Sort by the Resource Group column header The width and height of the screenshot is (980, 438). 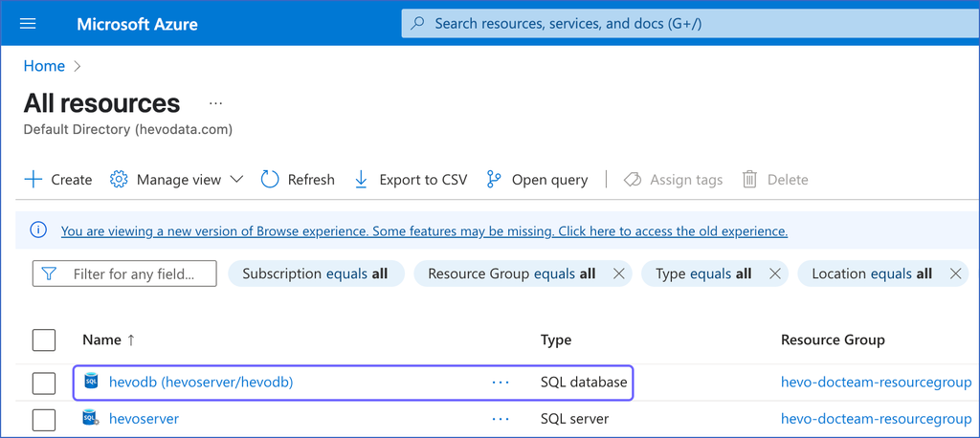coord(833,339)
